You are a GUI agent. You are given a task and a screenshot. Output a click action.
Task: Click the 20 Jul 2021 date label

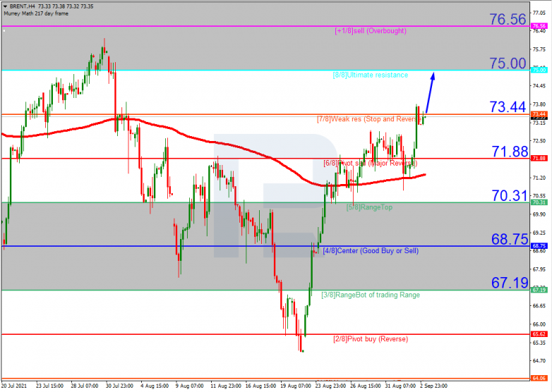coord(13,386)
